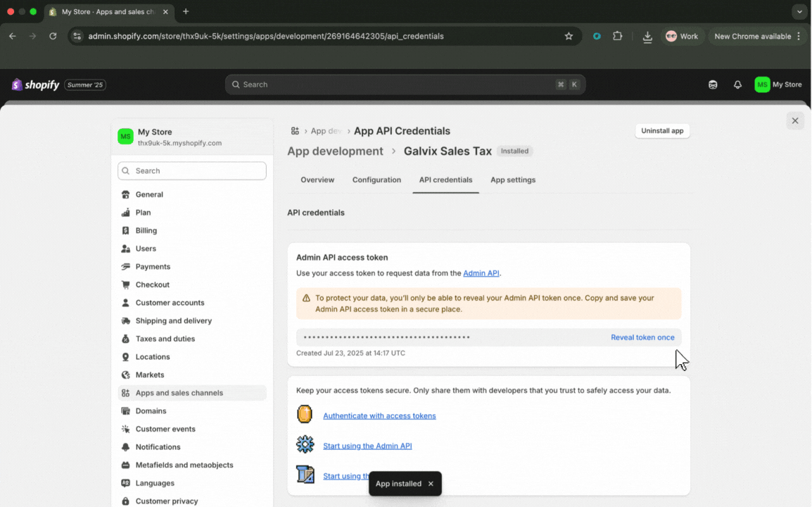Viewport: 812px width, 507px height.
Task: Close the settings panel with X
Action: (x=795, y=121)
